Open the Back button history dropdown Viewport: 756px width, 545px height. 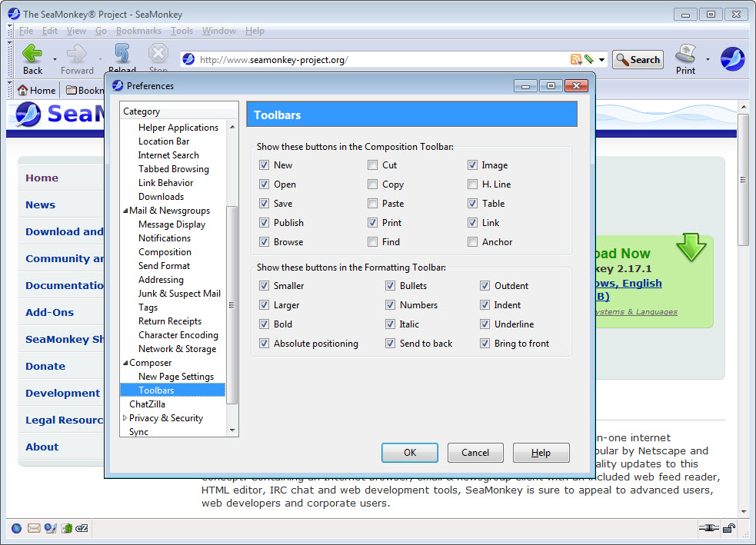coord(55,59)
